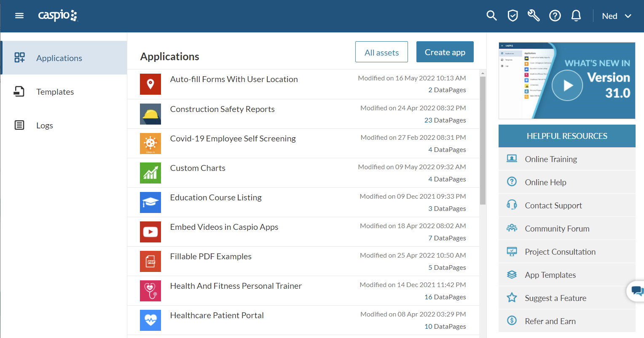This screenshot has height=338, width=644.
Task: Click the Create app button
Action: [445, 52]
